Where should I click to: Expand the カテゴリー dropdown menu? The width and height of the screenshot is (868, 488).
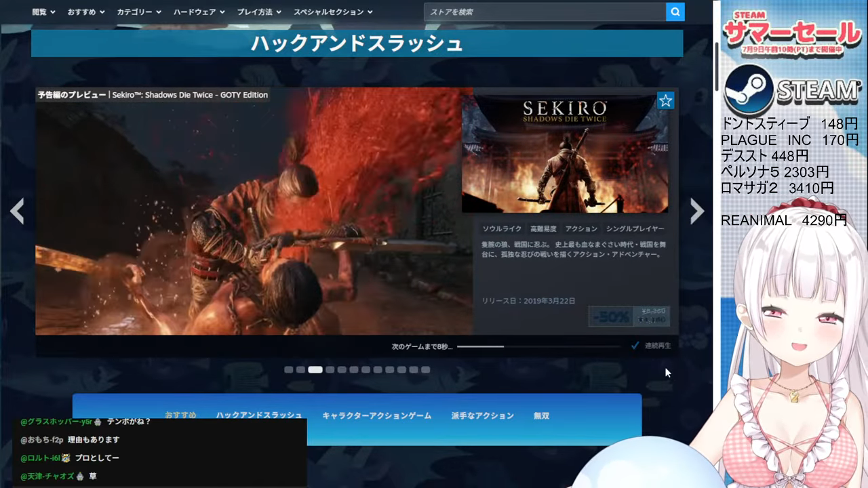(x=139, y=12)
